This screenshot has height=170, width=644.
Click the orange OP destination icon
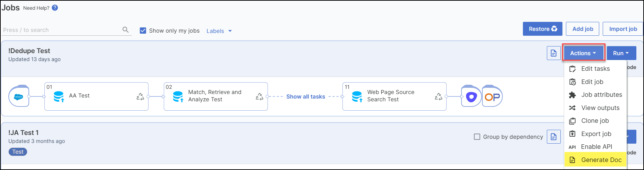[492, 96]
